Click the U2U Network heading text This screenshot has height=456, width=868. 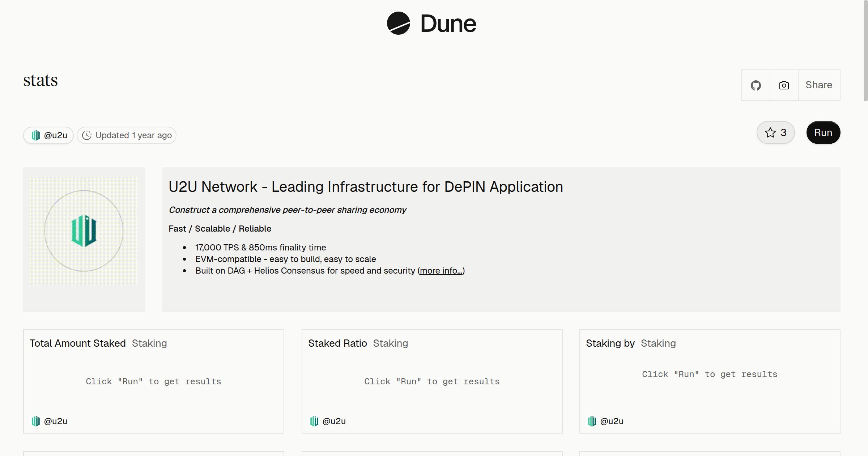coord(366,187)
